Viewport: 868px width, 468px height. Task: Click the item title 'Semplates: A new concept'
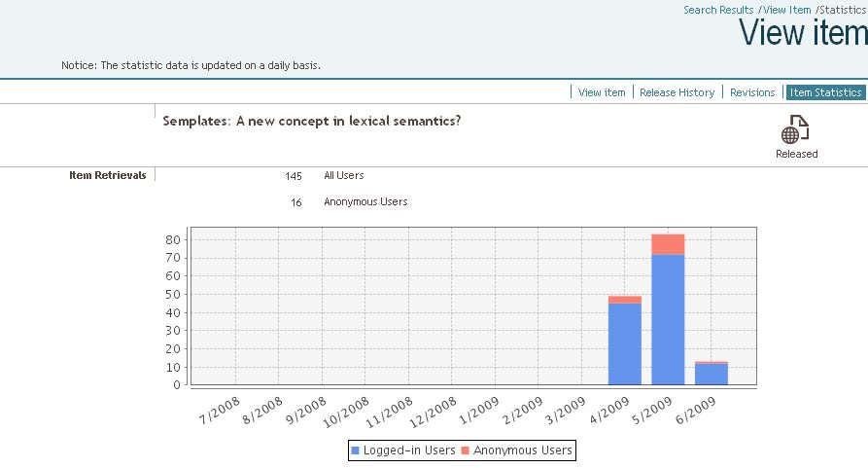pyautogui.click(x=311, y=121)
